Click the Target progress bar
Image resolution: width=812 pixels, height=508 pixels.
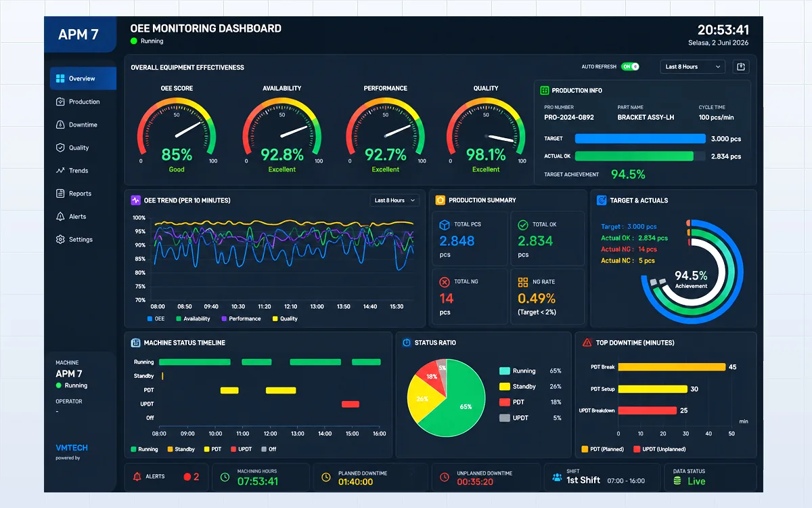point(640,139)
